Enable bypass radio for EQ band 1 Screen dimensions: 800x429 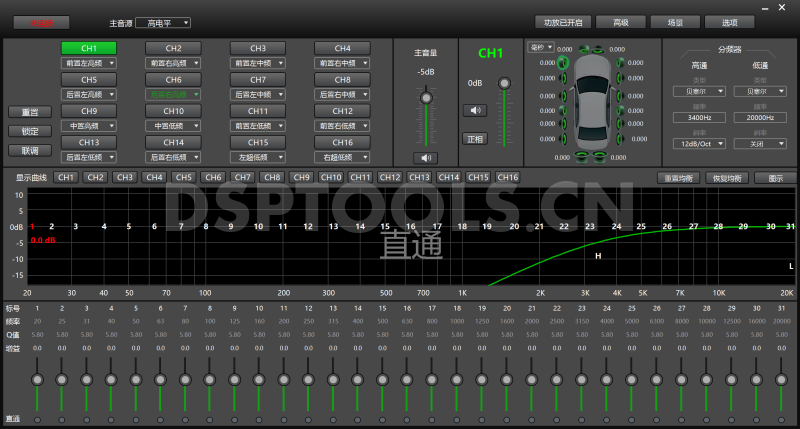pyautogui.click(x=37, y=420)
